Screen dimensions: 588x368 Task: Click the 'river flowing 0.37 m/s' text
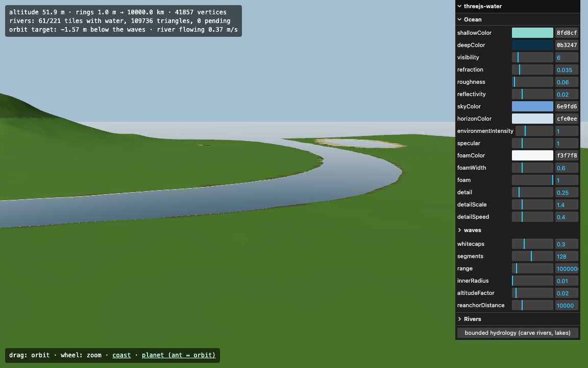[197, 30]
